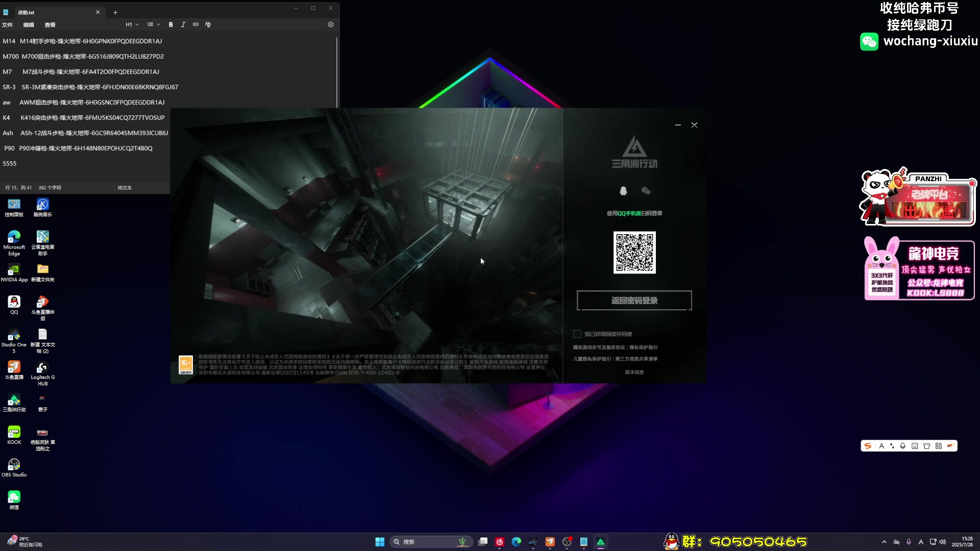Open 版本信息 link
Screen dimensions: 980x551
pyautogui.click(x=634, y=372)
